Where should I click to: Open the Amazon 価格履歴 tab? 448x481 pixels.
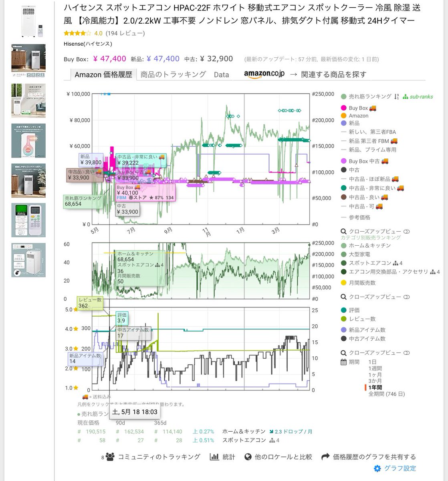pyautogui.click(x=103, y=75)
